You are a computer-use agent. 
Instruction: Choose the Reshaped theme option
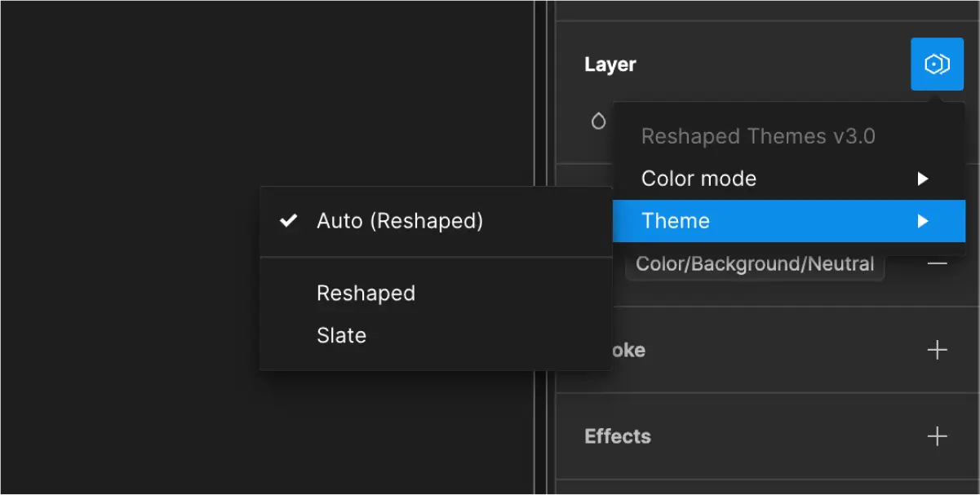click(x=366, y=294)
